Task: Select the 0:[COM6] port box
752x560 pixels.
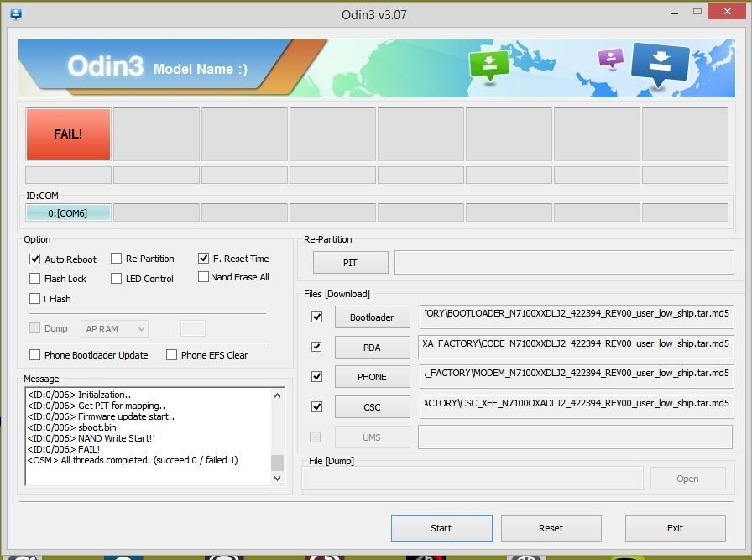Action: [x=68, y=212]
